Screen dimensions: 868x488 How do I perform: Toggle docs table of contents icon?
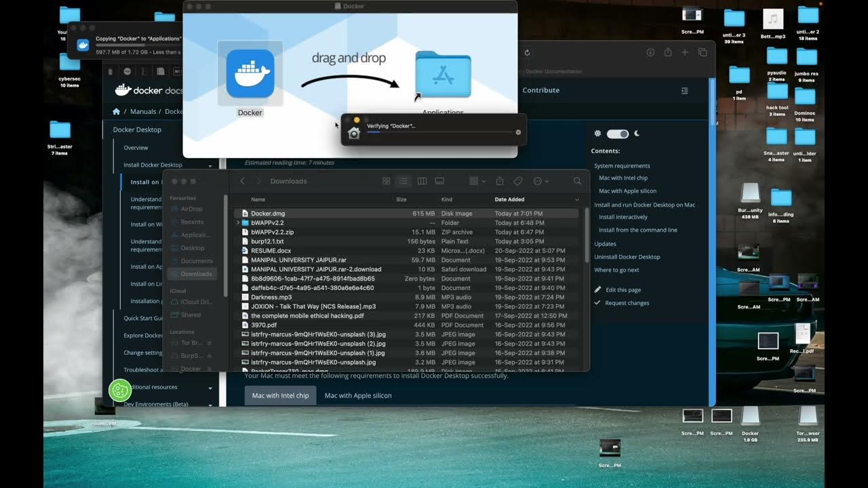click(x=684, y=90)
